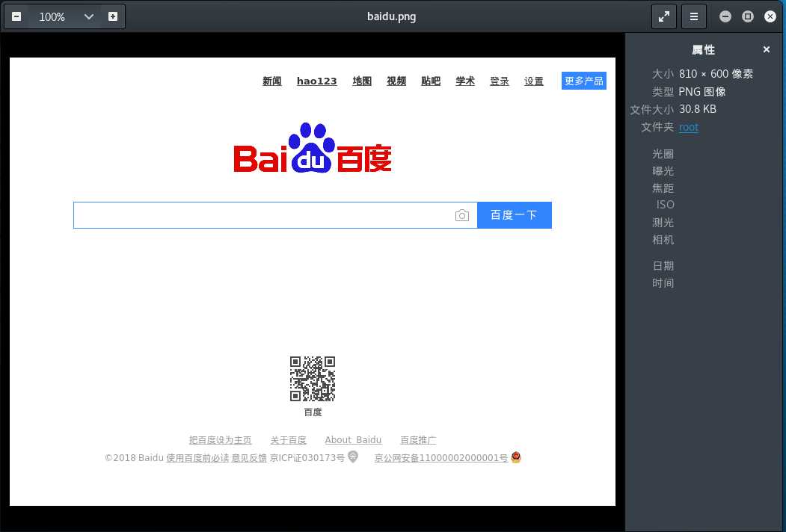786x532 pixels.
Task: Open the root folder link
Action: [688, 127]
